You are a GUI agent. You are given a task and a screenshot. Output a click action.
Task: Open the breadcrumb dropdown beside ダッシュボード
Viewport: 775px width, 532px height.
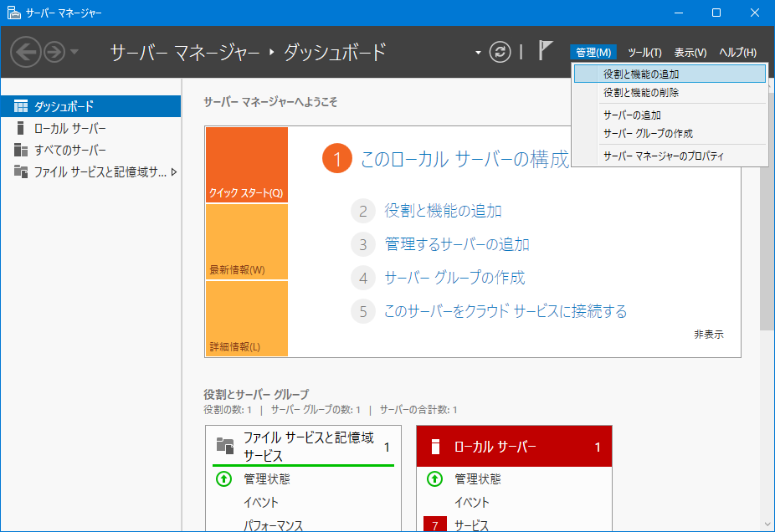tap(478, 53)
